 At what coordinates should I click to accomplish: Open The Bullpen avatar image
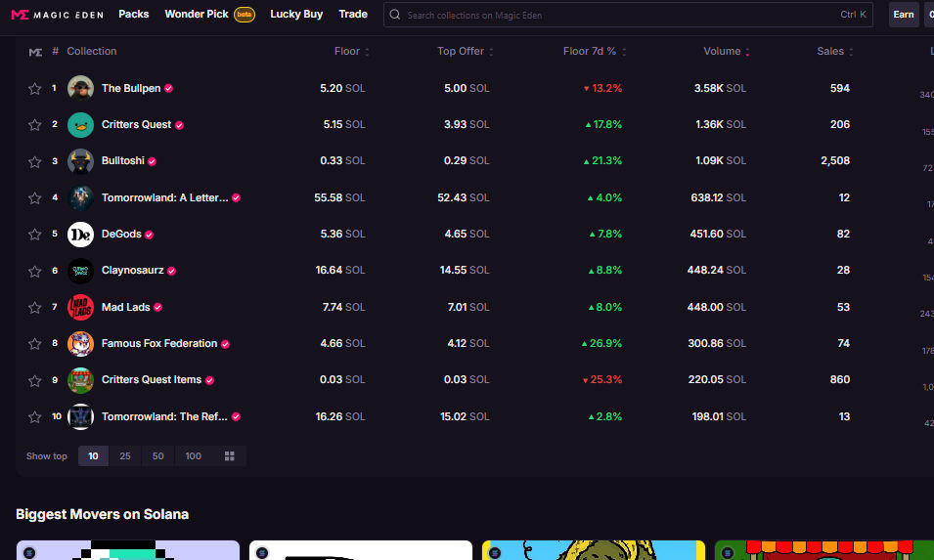pos(80,88)
